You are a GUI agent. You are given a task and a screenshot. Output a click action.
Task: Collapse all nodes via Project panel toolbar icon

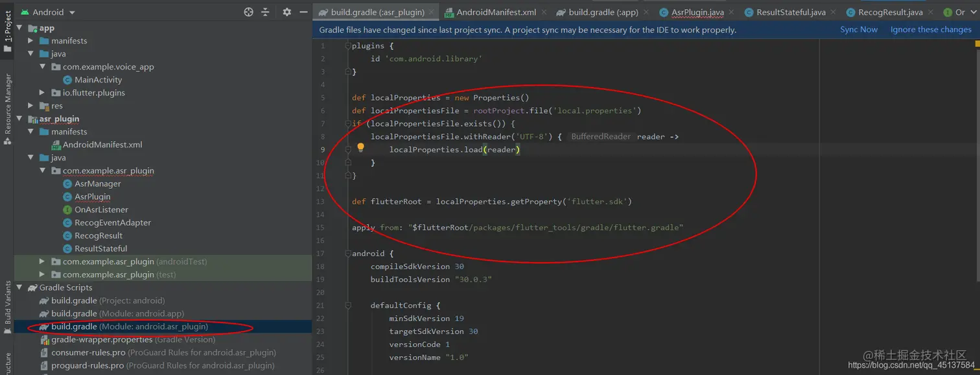coord(265,12)
